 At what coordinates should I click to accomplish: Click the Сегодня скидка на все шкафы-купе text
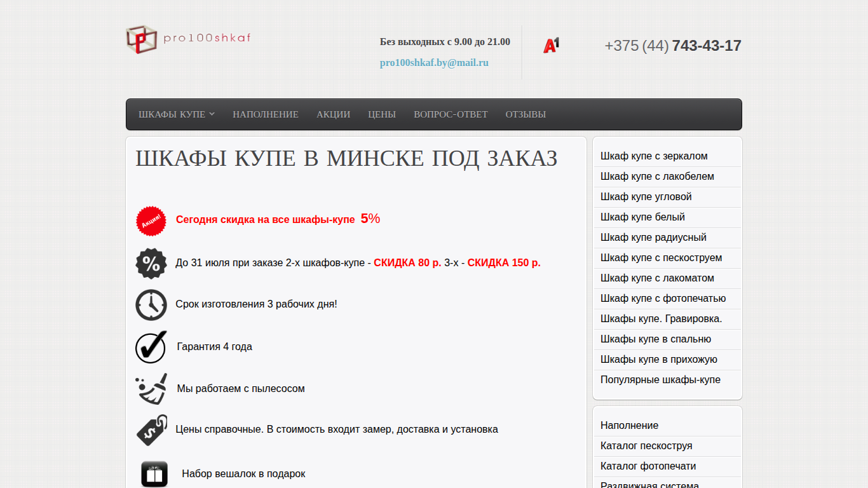coord(266,220)
